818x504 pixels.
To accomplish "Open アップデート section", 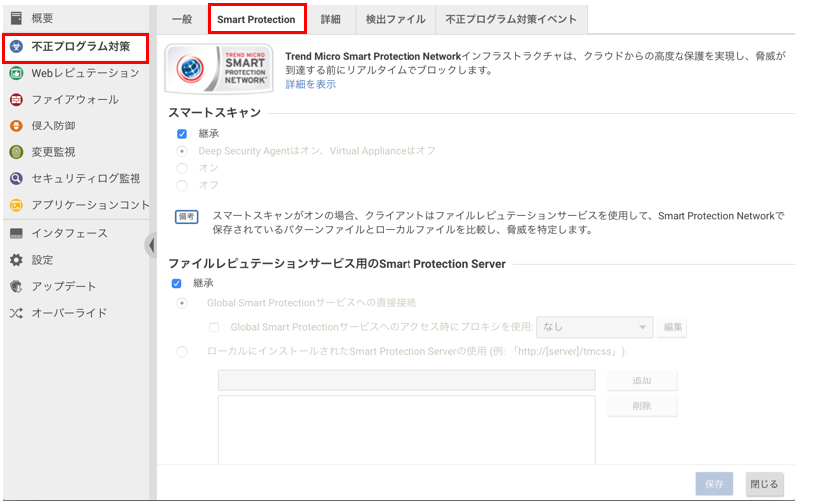I will [64, 287].
